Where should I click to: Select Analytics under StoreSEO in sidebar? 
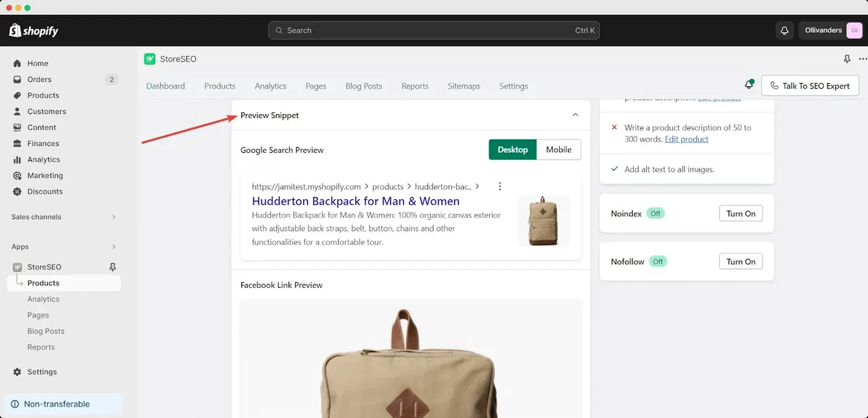43,299
